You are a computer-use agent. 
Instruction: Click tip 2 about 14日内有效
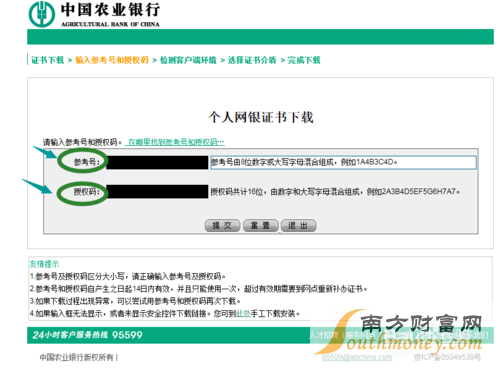[x=198, y=289]
